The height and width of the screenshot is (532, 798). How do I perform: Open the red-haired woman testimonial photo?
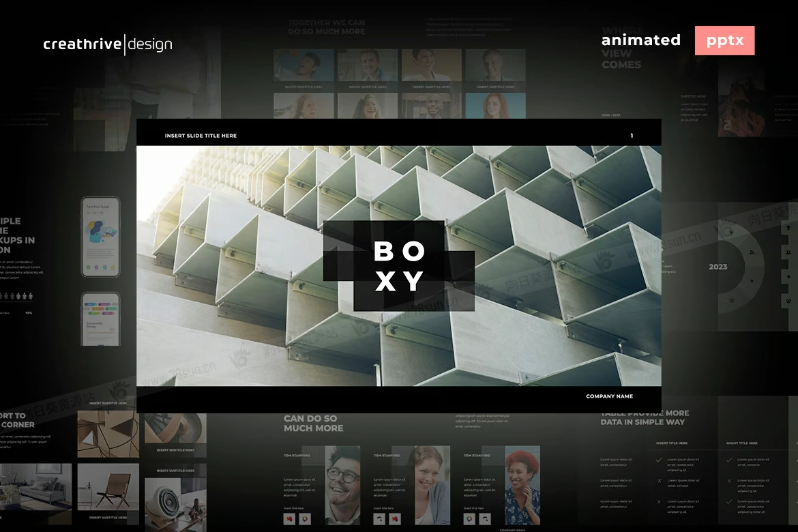(522, 485)
